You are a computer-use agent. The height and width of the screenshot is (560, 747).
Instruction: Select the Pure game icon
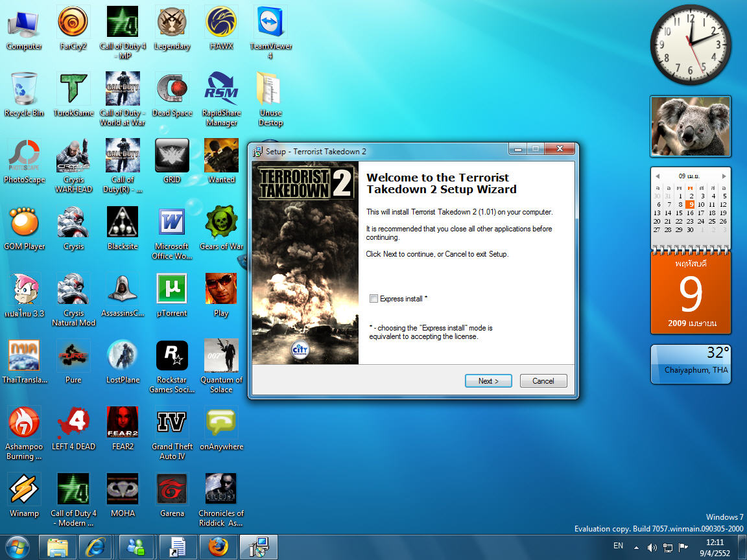pos(73,361)
